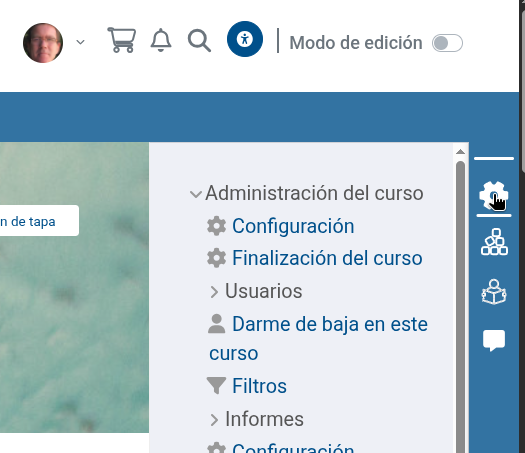Click the Administración del curso heading text
The width and height of the screenshot is (525, 453).
[x=314, y=193]
